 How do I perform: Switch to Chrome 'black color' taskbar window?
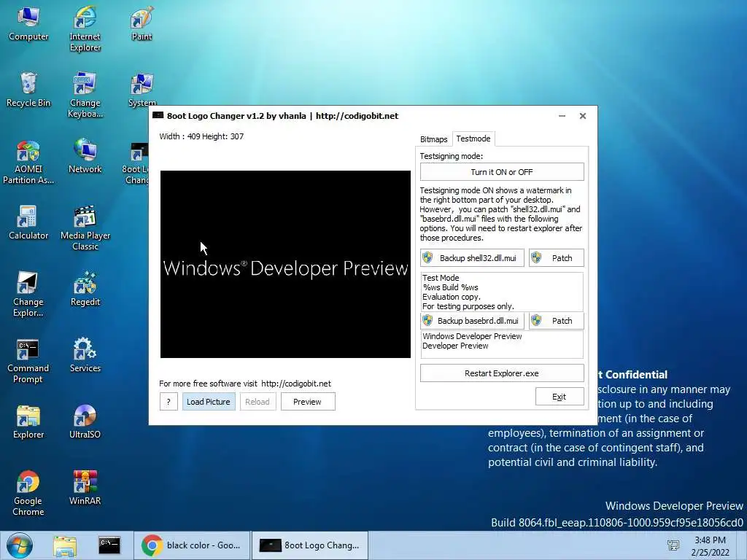point(192,545)
